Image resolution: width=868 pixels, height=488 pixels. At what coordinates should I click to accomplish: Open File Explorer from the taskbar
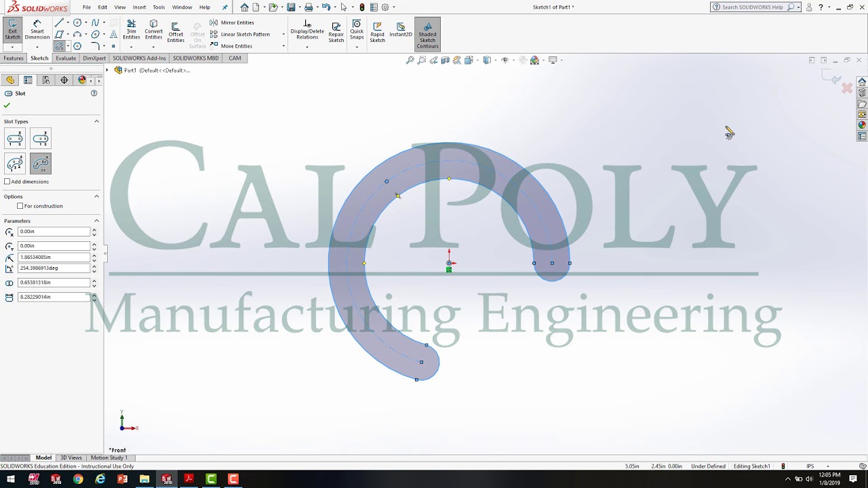[x=144, y=479]
